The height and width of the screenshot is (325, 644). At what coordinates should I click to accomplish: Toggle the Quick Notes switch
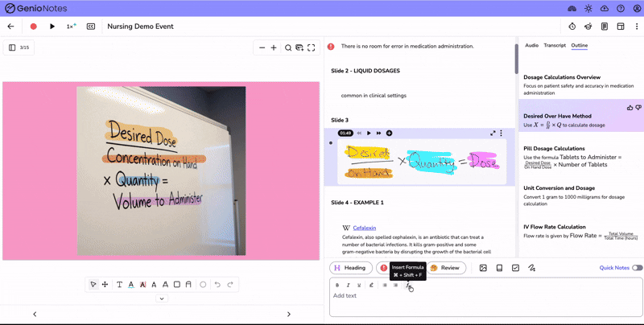click(x=637, y=268)
